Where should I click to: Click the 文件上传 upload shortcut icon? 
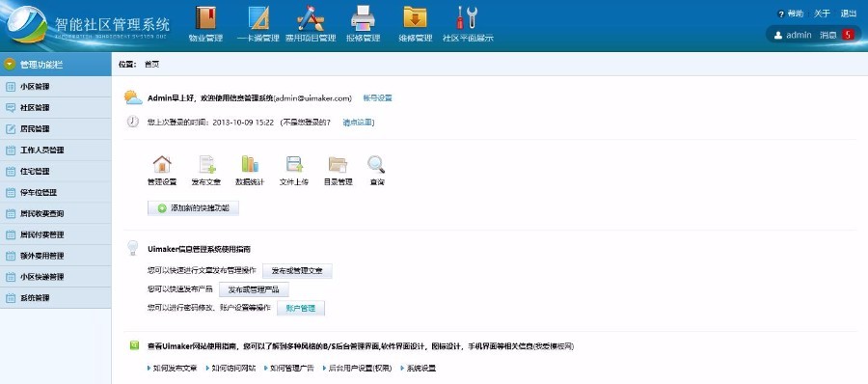coord(294,164)
